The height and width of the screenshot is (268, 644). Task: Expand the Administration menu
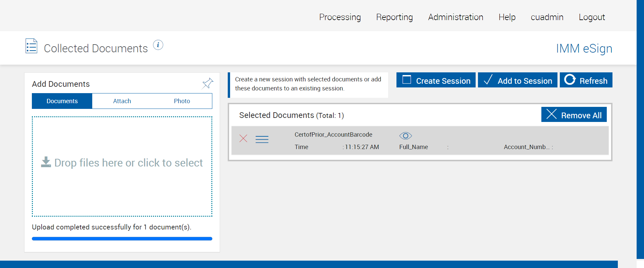(455, 17)
